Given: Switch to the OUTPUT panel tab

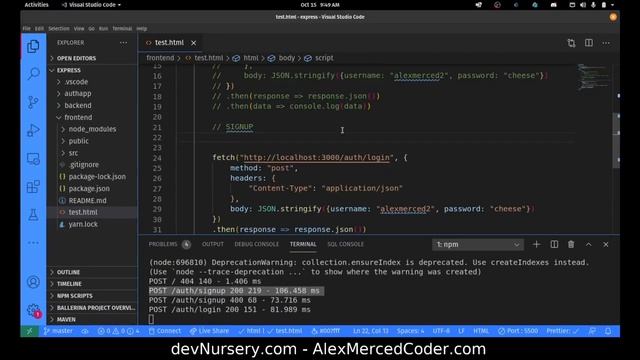Looking at the screenshot, I should coord(213,244).
